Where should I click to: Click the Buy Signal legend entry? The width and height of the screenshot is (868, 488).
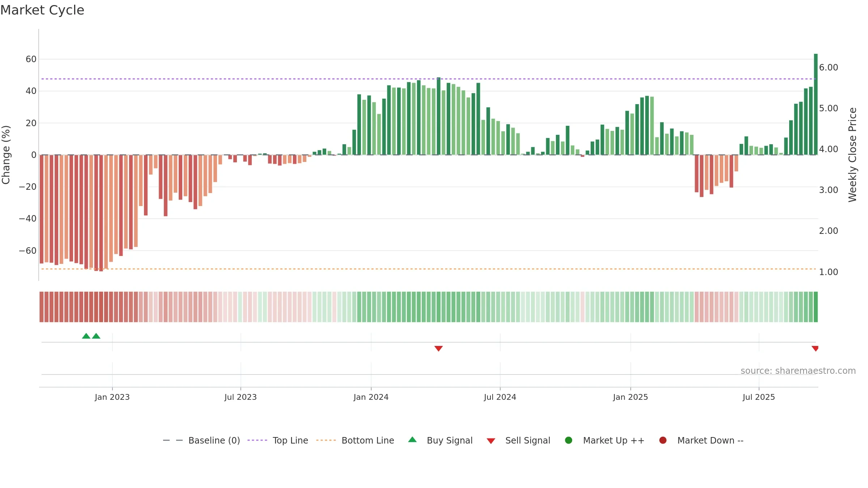(x=440, y=440)
